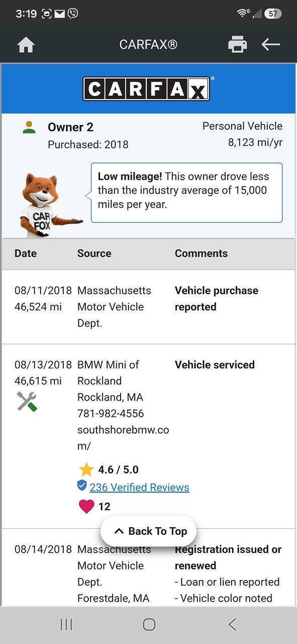Tap the Low mileage speech bubble
This screenshot has width=297, height=644.
186,193
